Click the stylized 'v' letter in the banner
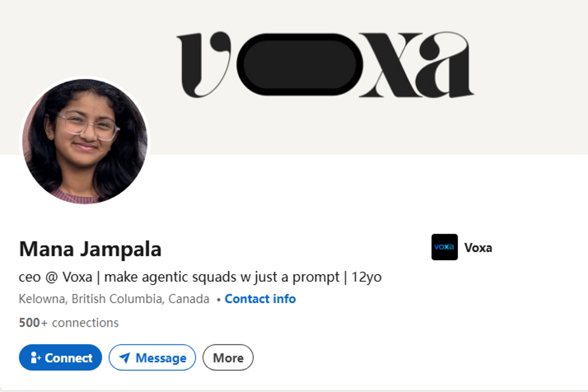588x392 pixels. click(x=204, y=65)
